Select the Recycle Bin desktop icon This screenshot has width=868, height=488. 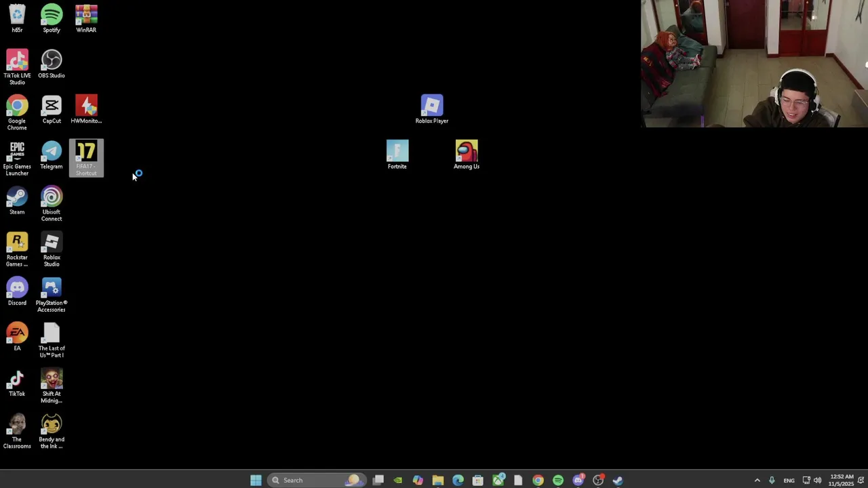17,19
